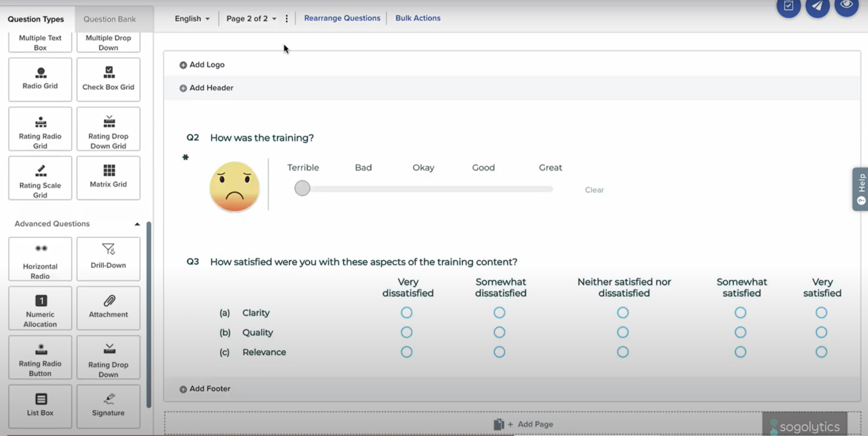
Task: Select the Q2 question title text
Action: point(262,138)
